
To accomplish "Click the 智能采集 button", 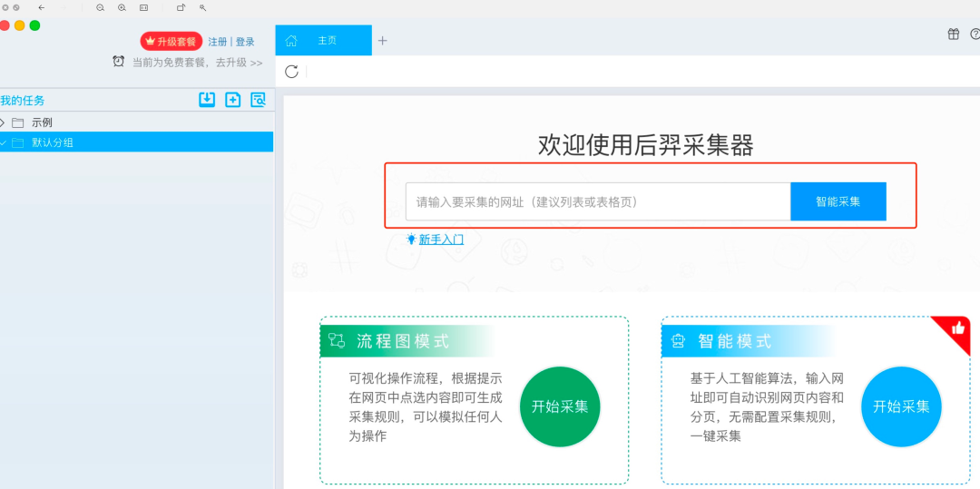I will click(x=838, y=201).
